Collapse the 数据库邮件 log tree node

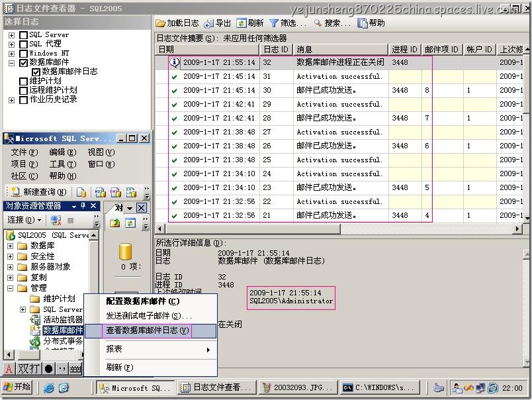(x=11, y=63)
